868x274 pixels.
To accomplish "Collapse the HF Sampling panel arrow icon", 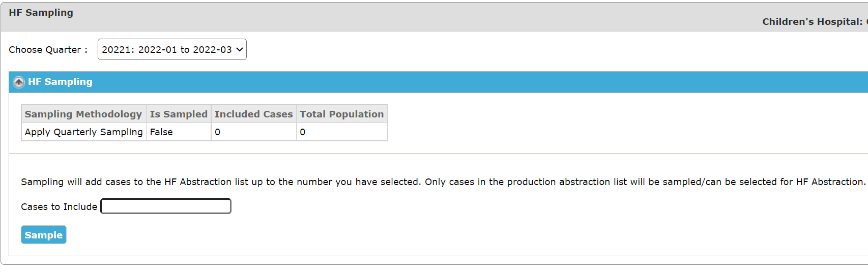I will click(19, 82).
